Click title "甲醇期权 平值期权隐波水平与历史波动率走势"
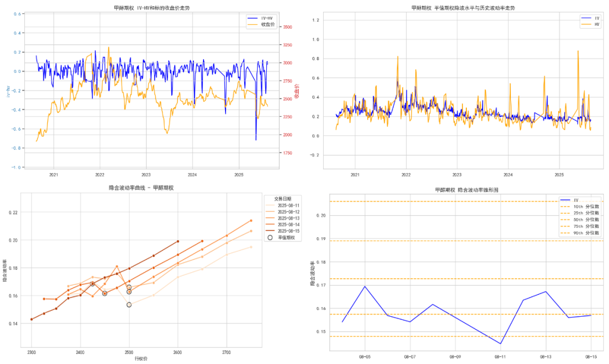Viewport: 609px width, 364px height. pyautogui.click(x=463, y=8)
